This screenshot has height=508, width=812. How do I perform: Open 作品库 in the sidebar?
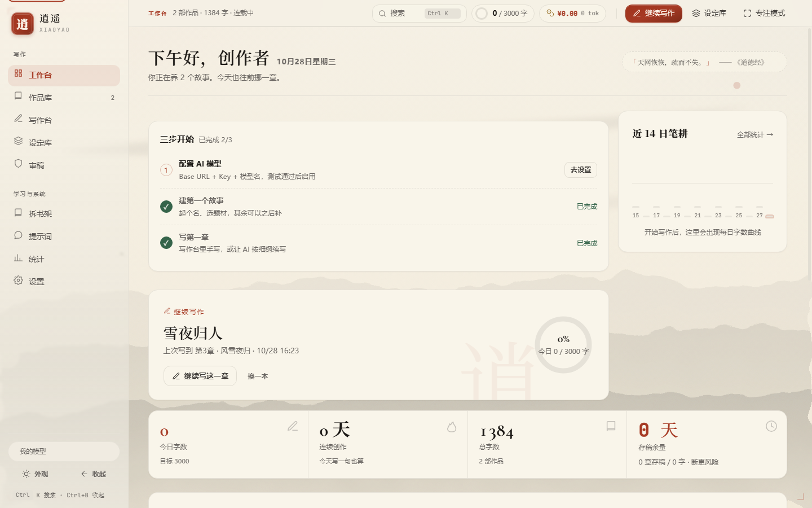64,98
